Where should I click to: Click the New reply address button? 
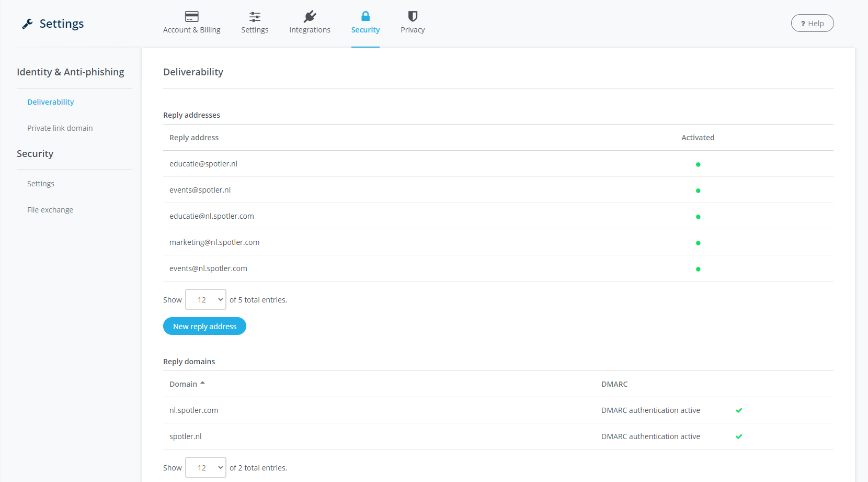[x=204, y=326]
